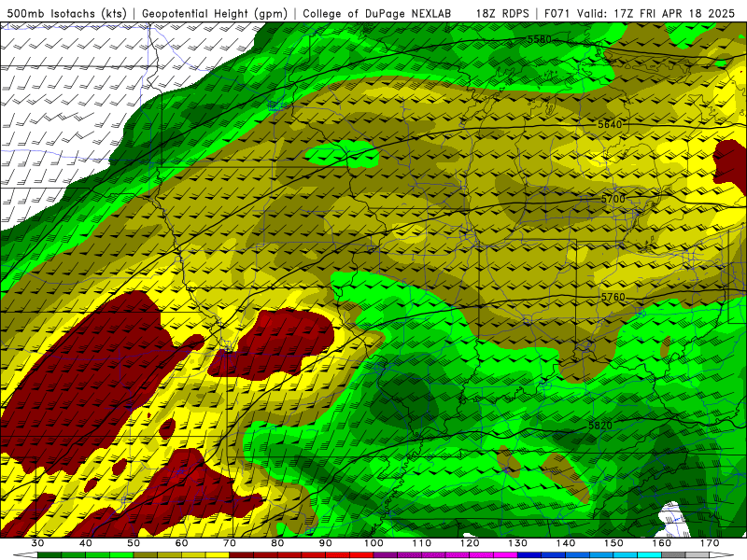The width and height of the screenshot is (747, 560).
Task: Click the dark red colorbar swatch under 70
Action: [x=242, y=555]
